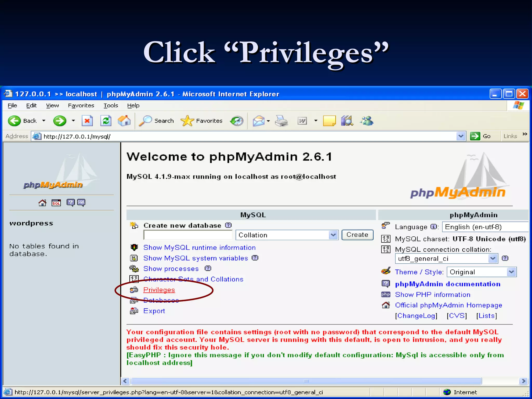The width and height of the screenshot is (532, 399).
Task: Select the wordpress database in sidebar
Action: (31, 223)
